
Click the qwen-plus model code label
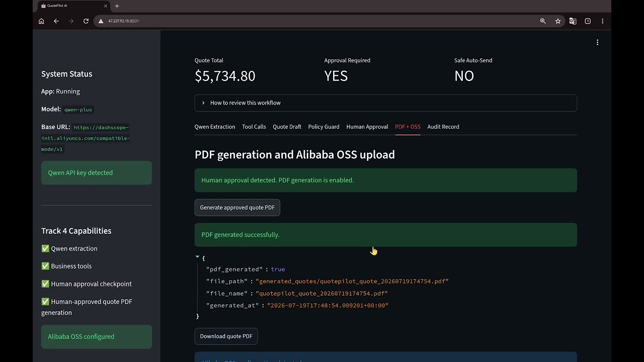[x=78, y=110]
